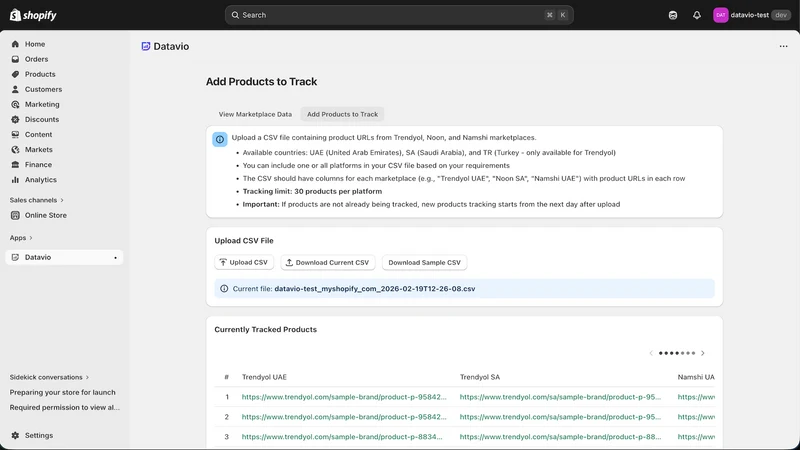Click the notifications bell icon
This screenshot has width=800, height=450.
[x=696, y=15]
